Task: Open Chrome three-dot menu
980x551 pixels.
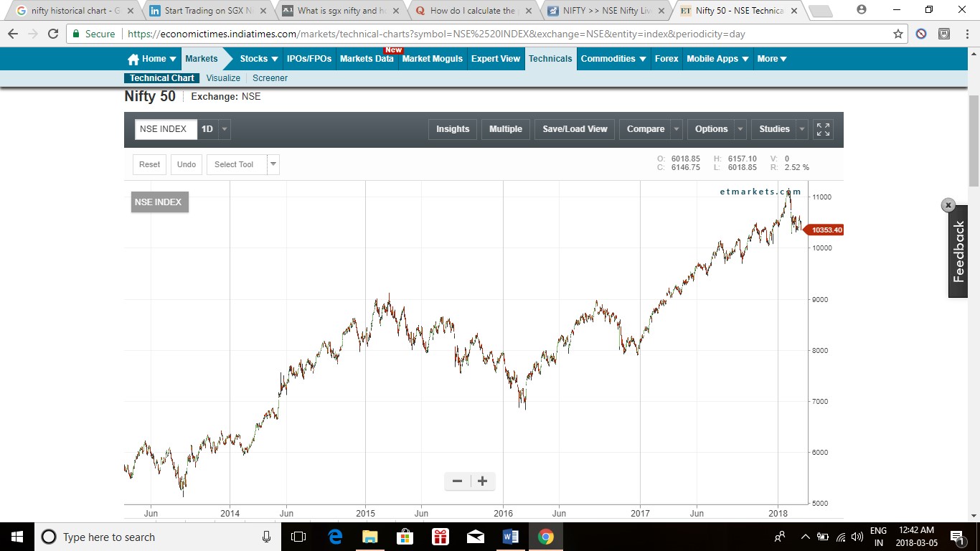Action: coord(966,34)
